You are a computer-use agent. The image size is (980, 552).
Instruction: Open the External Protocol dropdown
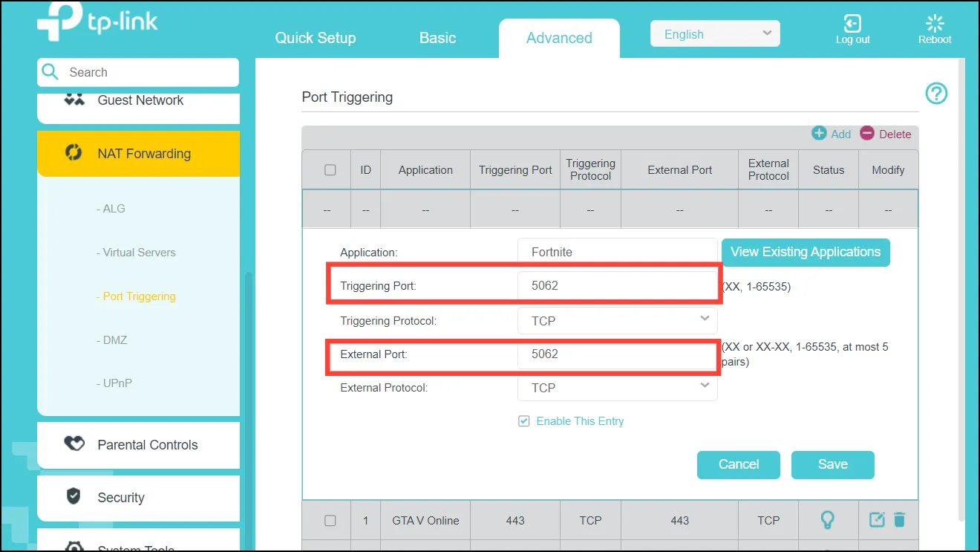[618, 388]
